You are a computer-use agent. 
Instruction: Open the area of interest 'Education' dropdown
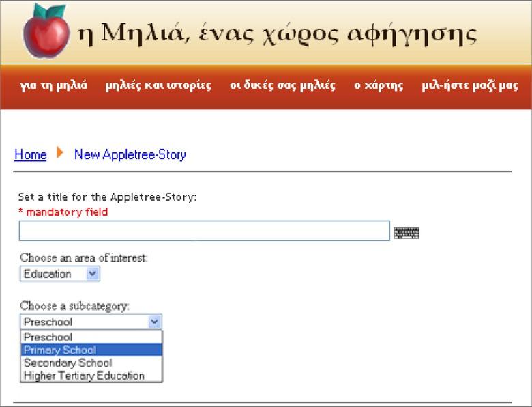click(60, 274)
